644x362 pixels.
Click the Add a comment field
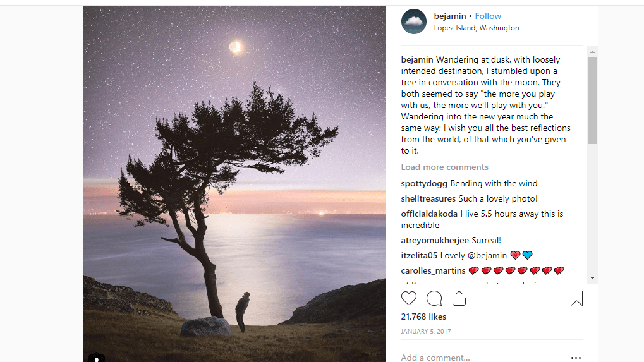pos(480,358)
